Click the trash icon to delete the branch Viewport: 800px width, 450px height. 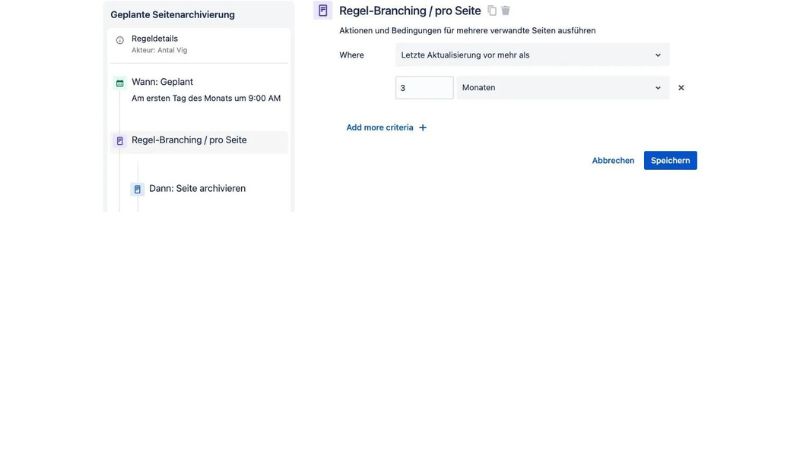tap(505, 11)
